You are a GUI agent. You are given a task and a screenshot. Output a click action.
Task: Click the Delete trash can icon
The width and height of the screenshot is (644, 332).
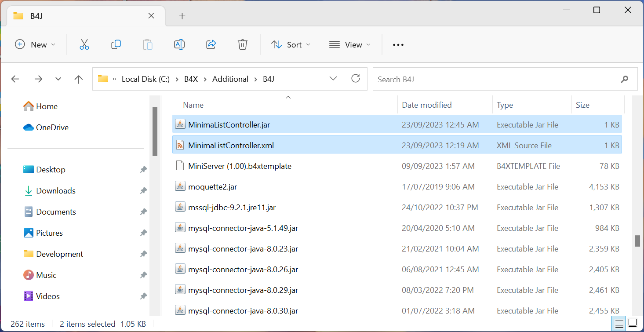pyautogui.click(x=243, y=44)
